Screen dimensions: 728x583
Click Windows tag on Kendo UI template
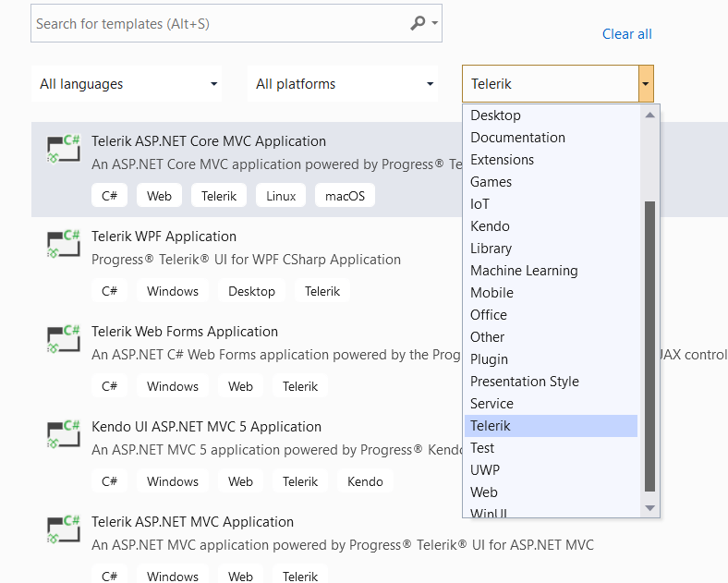pos(173,481)
